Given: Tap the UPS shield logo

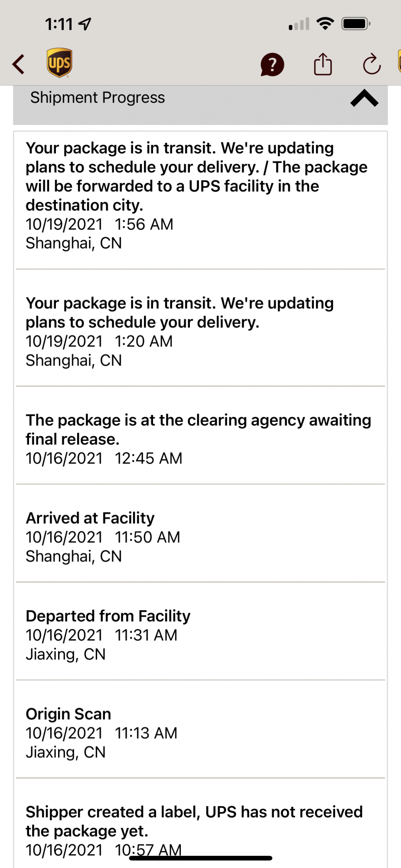Looking at the screenshot, I should [x=59, y=63].
